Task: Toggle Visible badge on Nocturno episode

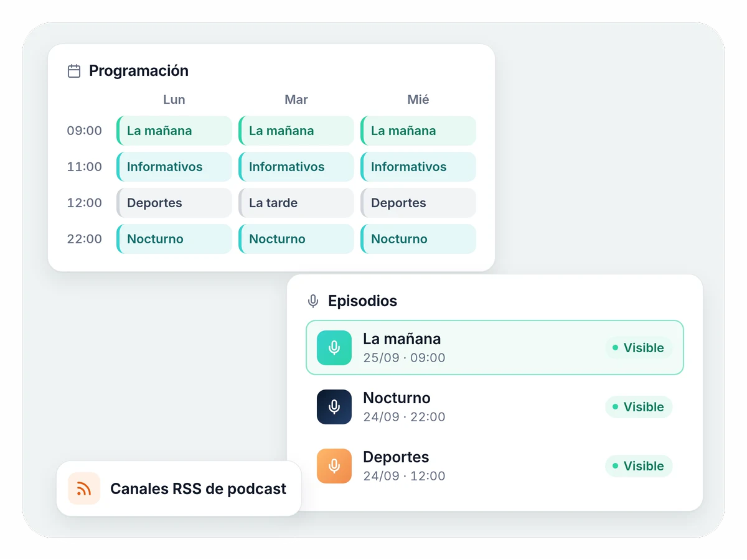Action: click(639, 407)
